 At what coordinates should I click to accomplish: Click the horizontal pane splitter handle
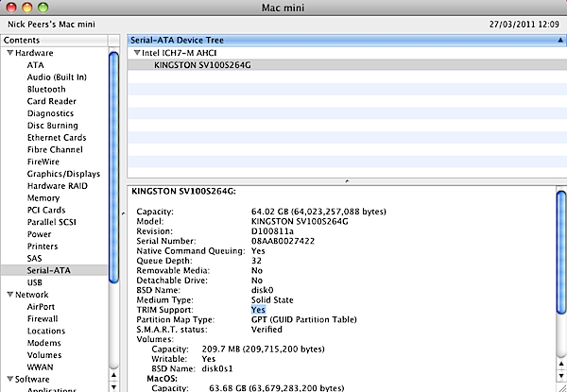click(347, 181)
